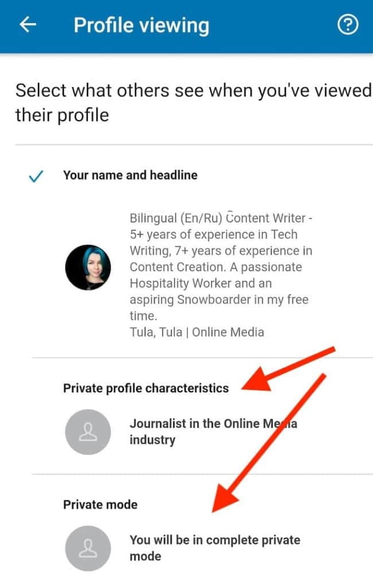
Task: Open your profile photo thumbnail
Action: click(x=87, y=267)
